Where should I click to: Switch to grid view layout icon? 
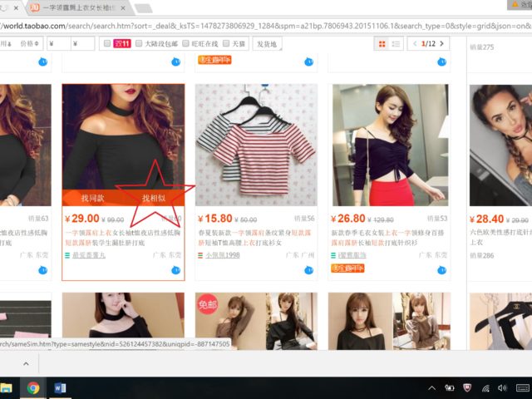tap(382, 44)
